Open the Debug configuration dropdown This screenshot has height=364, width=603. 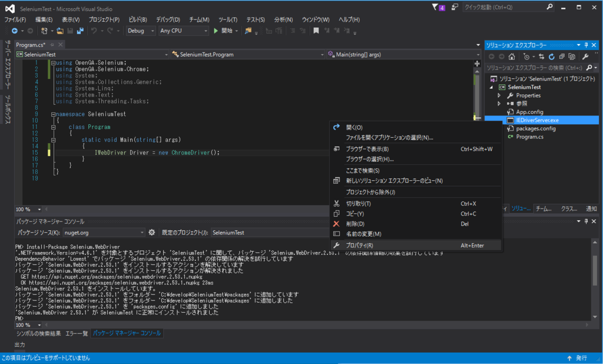tap(140, 31)
